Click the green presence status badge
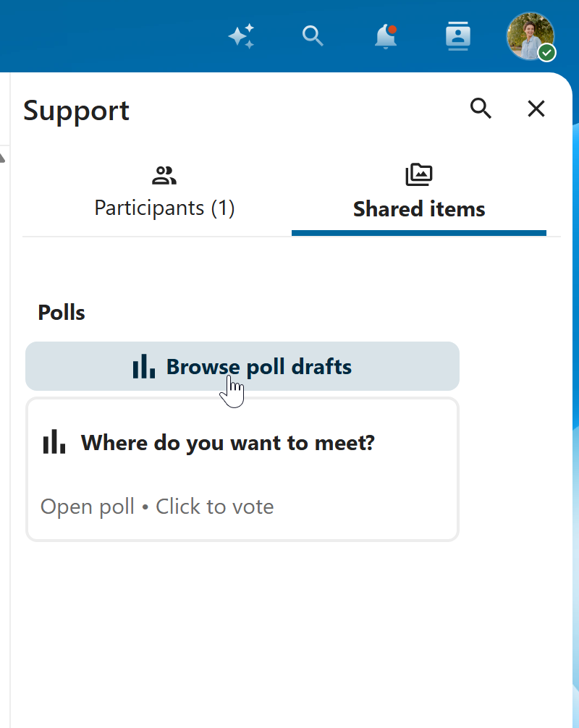Screen dimensions: 579x728 click(547, 53)
